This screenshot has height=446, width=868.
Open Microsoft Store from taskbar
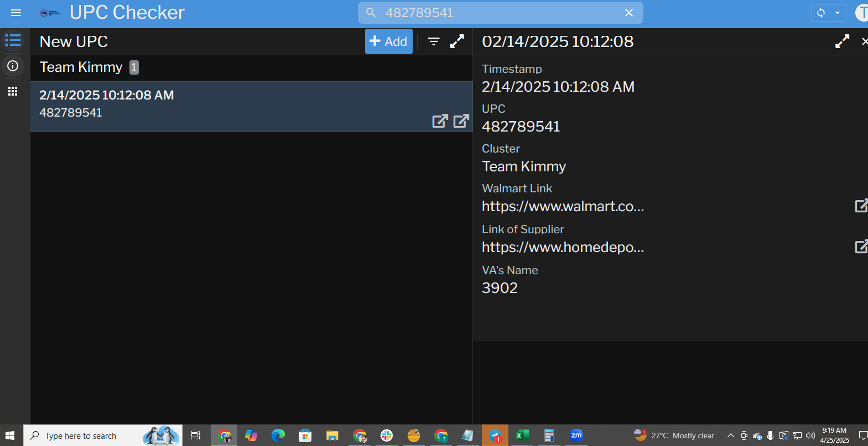(305, 435)
